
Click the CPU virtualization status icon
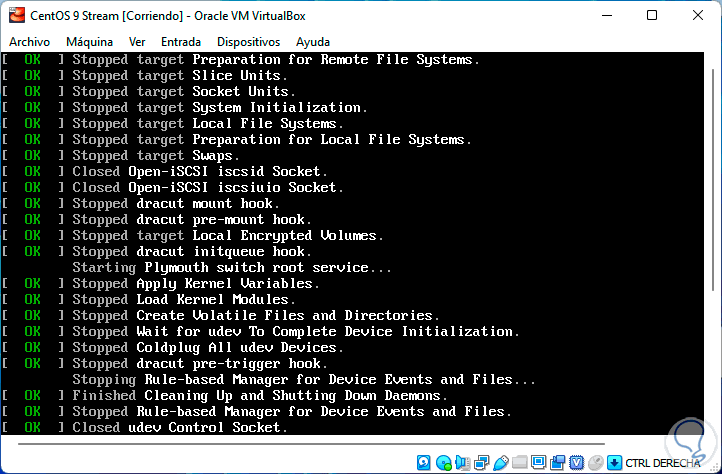pyautogui.click(x=576, y=462)
